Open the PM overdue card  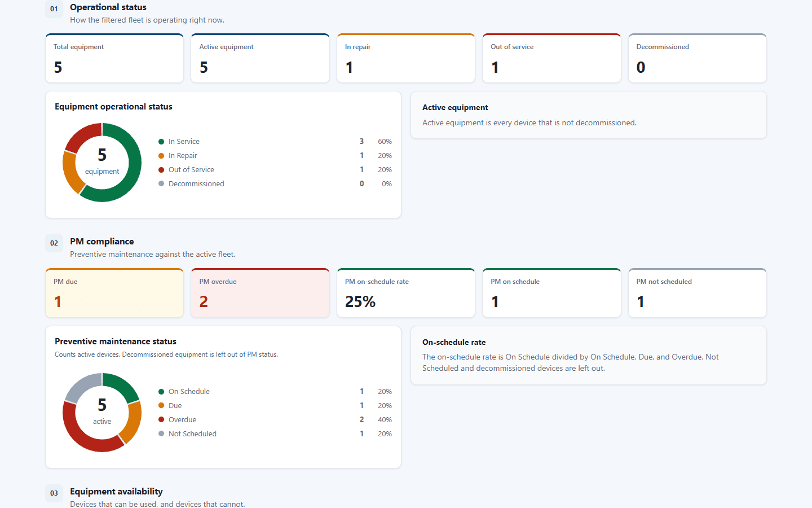pos(260,293)
